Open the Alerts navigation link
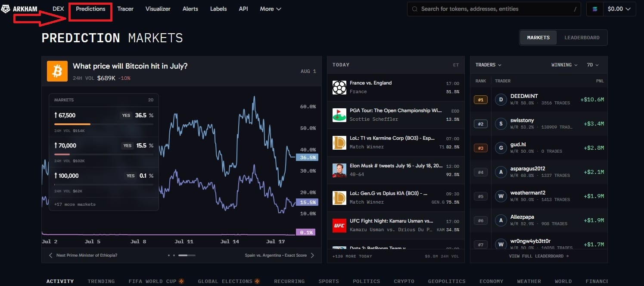 click(190, 9)
